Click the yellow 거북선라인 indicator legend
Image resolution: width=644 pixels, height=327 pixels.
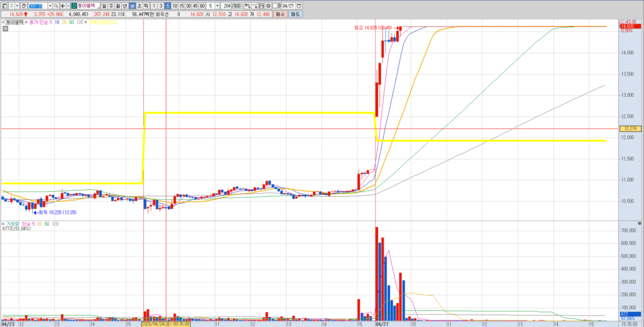coord(103,22)
